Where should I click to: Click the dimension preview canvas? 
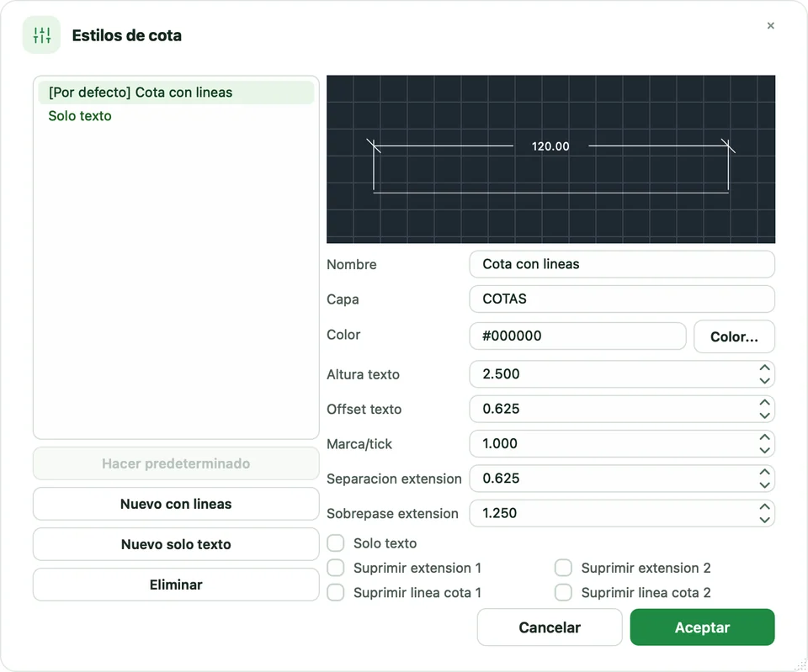pos(550,159)
